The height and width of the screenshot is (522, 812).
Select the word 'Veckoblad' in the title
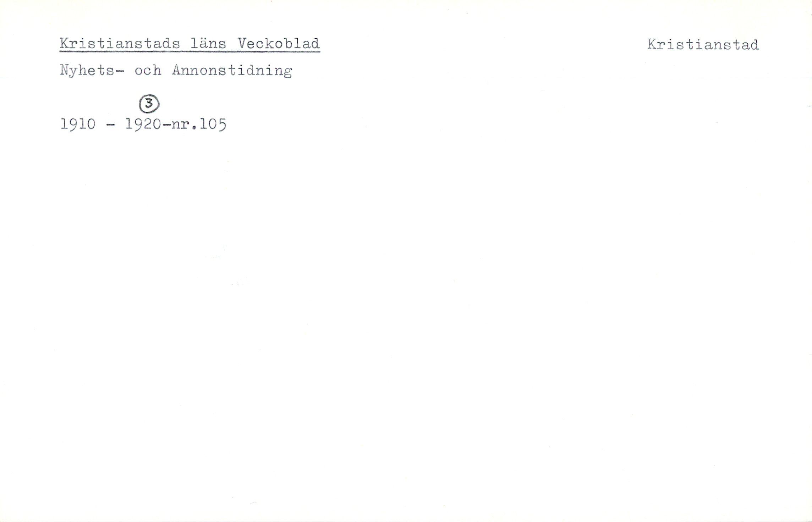pyautogui.click(x=279, y=44)
